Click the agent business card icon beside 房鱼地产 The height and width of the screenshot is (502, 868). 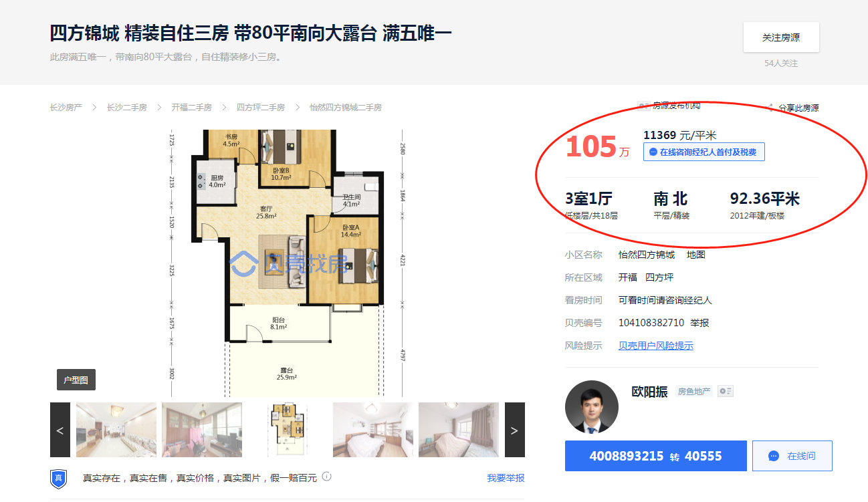click(x=726, y=391)
